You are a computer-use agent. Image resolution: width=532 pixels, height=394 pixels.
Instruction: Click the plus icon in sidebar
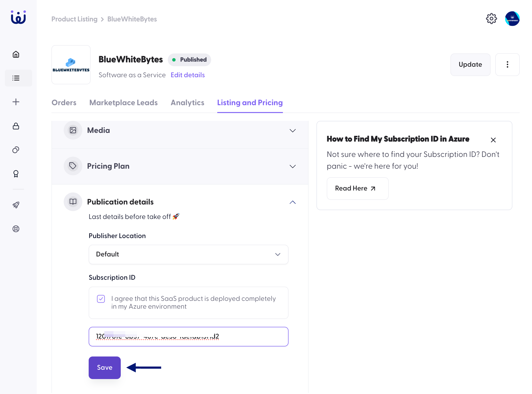tap(16, 102)
